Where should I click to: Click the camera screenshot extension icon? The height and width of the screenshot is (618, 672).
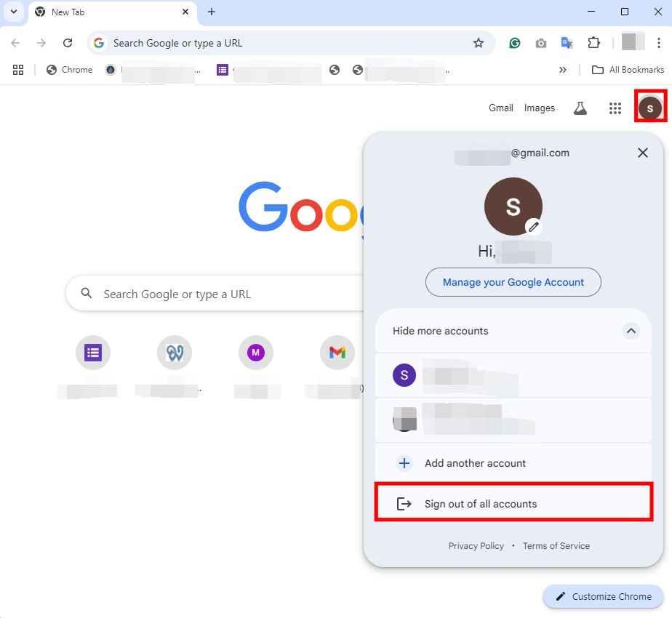pyautogui.click(x=540, y=43)
